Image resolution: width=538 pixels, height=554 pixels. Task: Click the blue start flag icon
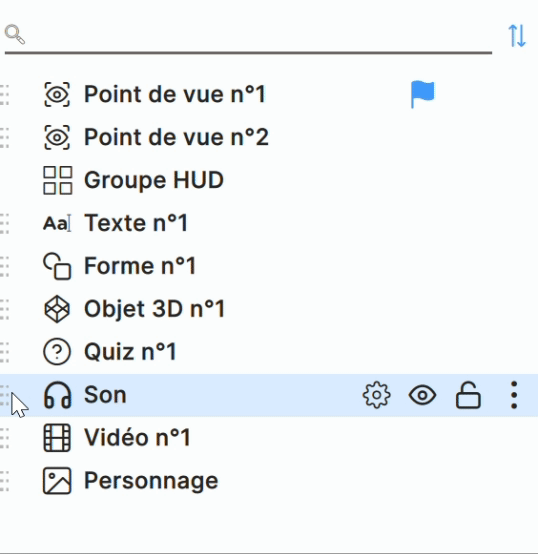coord(422,94)
